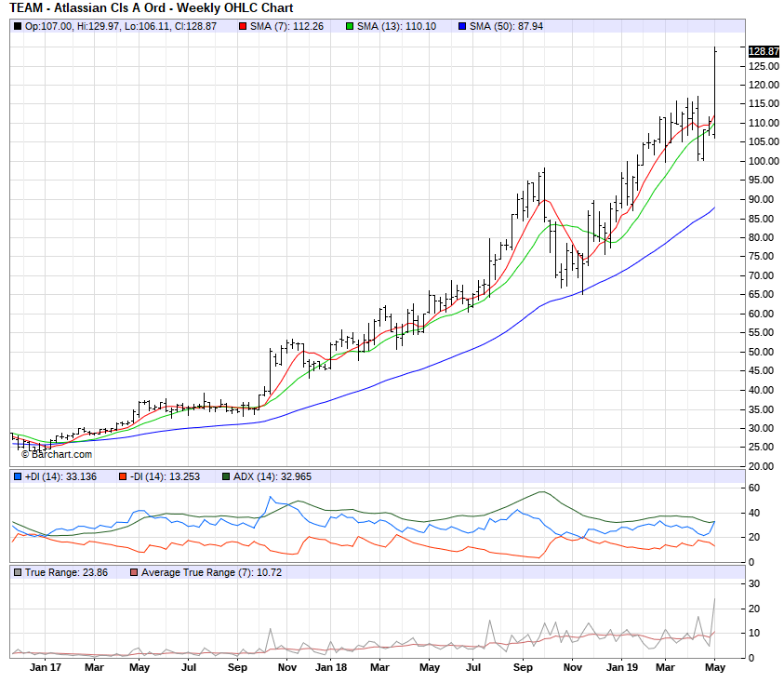Click the 30 label on the True Range axis
The height and width of the screenshot is (696, 784).
pos(754,584)
